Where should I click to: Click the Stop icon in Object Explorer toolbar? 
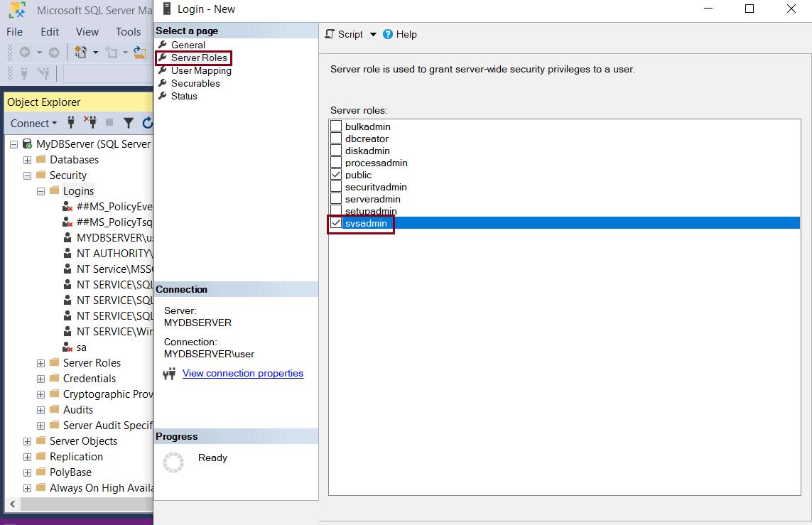(x=109, y=123)
